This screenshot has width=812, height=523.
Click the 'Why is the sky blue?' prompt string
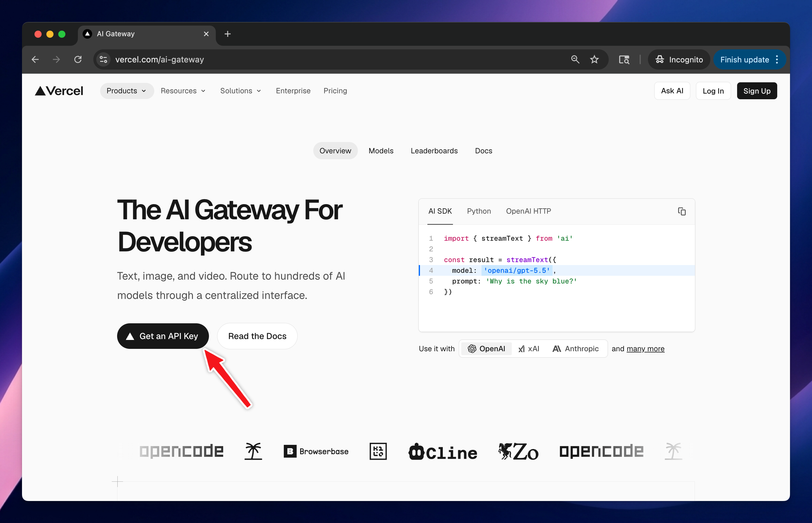pos(531,281)
